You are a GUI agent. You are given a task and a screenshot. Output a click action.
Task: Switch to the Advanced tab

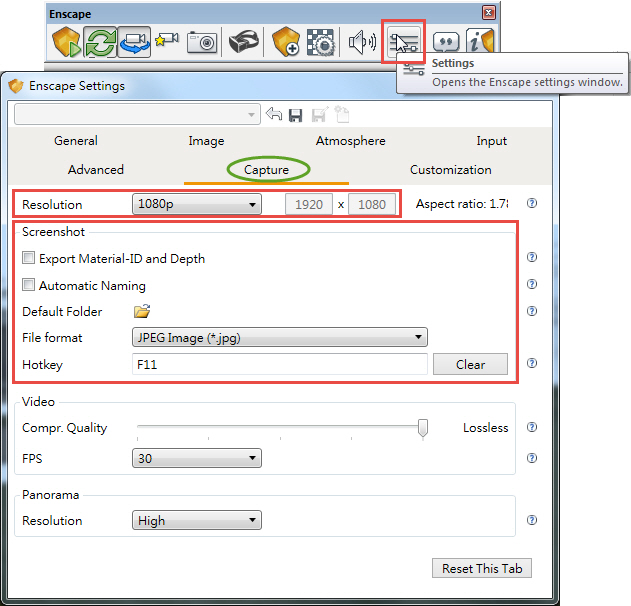[x=96, y=170]
